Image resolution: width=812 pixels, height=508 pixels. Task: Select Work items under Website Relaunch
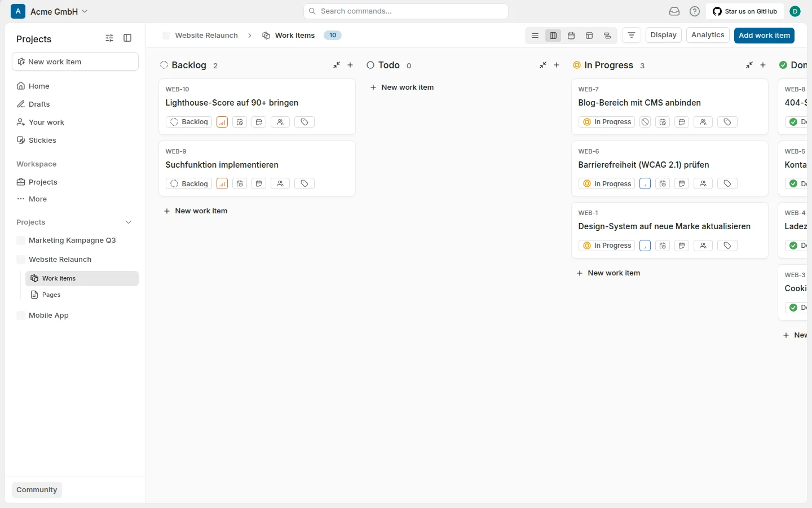[x=82, y=278]
